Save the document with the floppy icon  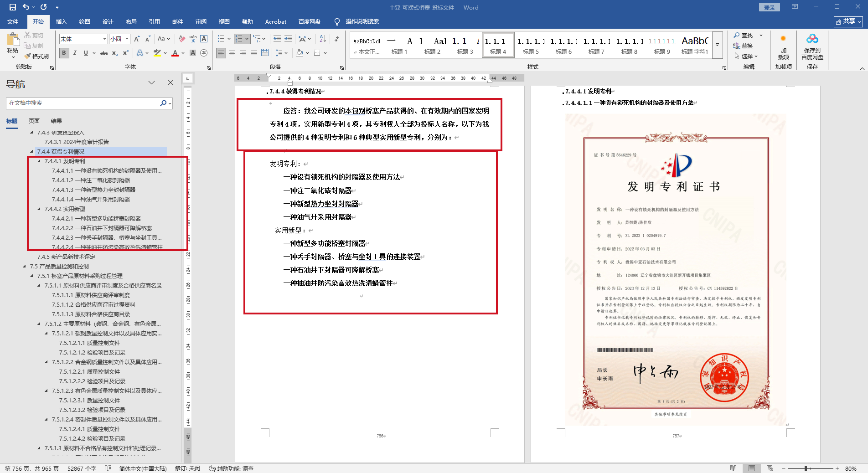12,7
